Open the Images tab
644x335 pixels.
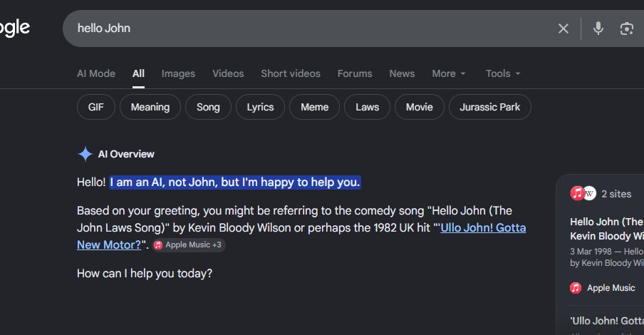click(178, 73)
